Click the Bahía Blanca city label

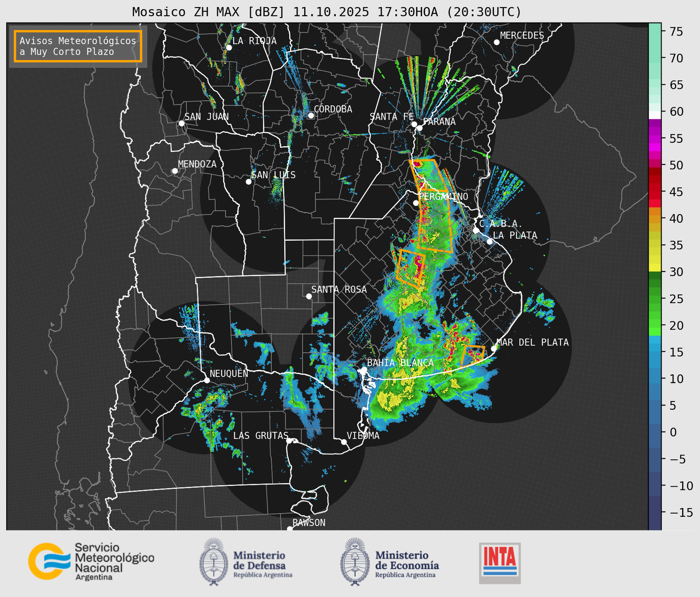tap(400, 363)
